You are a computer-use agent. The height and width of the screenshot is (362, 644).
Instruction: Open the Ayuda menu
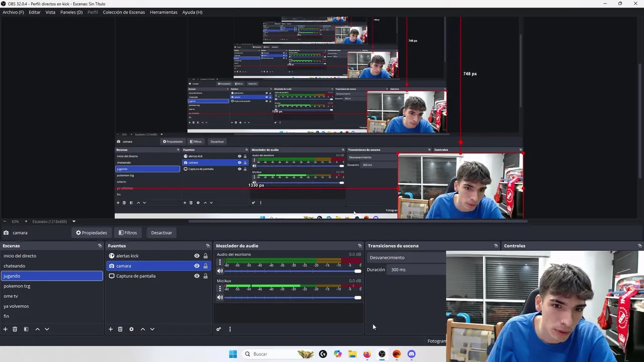192,12
